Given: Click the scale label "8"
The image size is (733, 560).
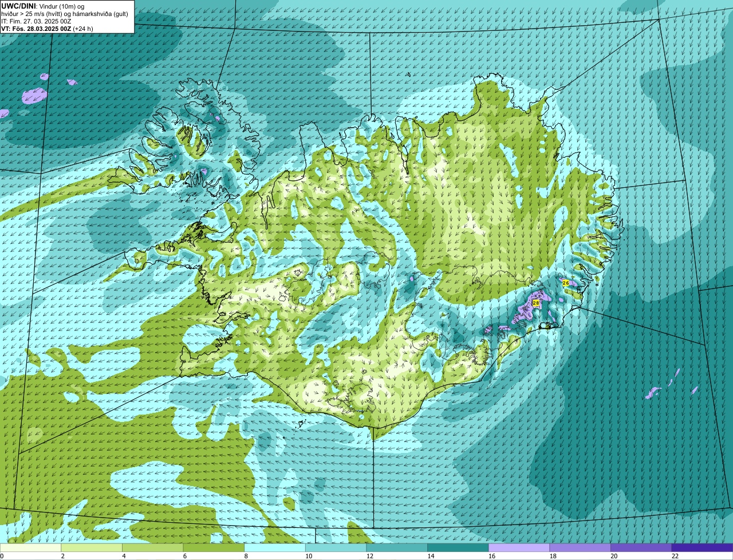Looking at the screenshot, I should click(246, 556).
